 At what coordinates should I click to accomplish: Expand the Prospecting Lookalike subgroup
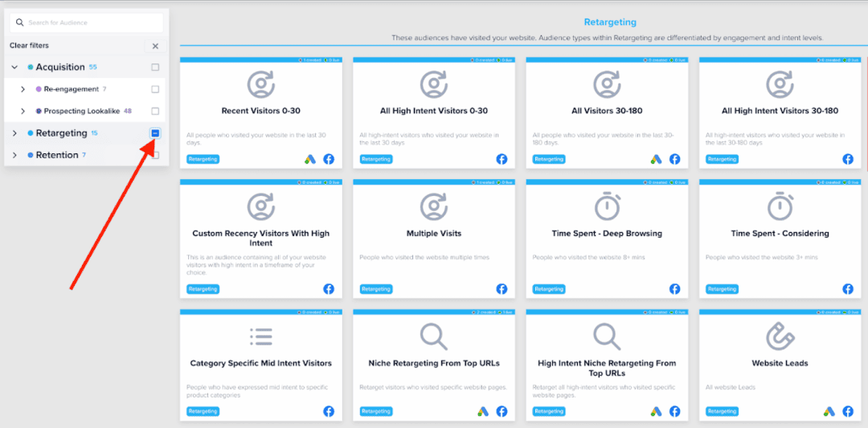pyautogui.click(x=23, y=111)
